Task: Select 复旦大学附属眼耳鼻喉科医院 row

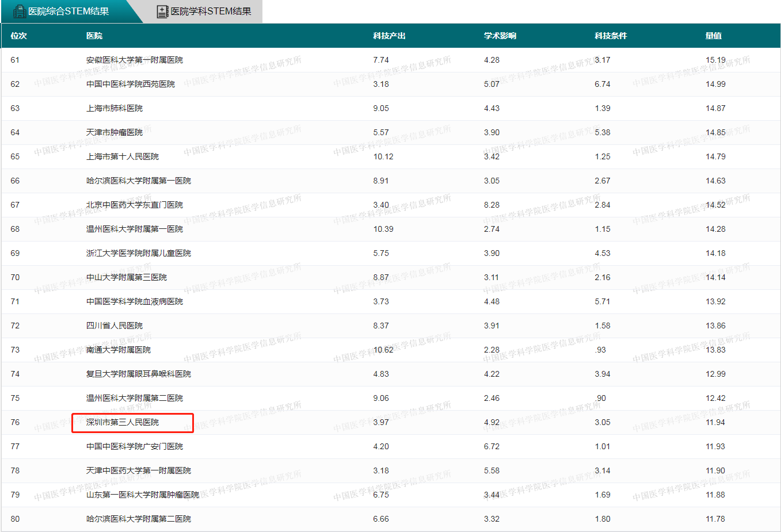Action: (x=139, y=374)
